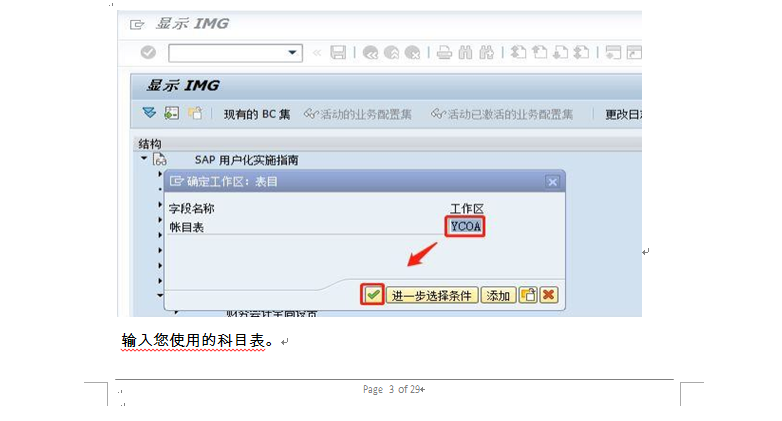782x421 pixels.
Task: Collapse the SAP 用户化实施指南 root node
Action: pos(144,159)
